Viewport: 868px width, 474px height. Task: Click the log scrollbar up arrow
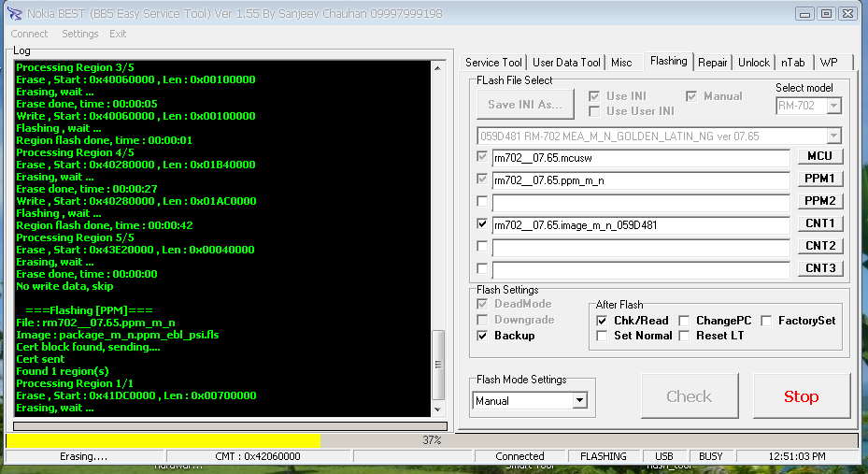[x=438, y=67]
